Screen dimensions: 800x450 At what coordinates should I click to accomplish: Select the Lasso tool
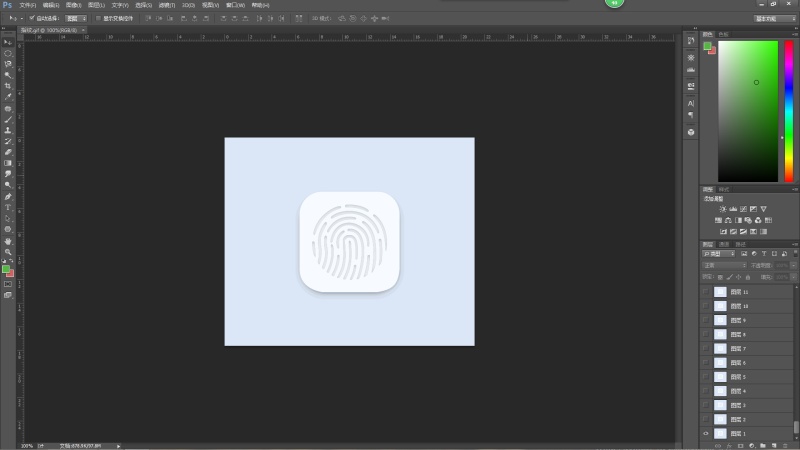coord(8,64)
